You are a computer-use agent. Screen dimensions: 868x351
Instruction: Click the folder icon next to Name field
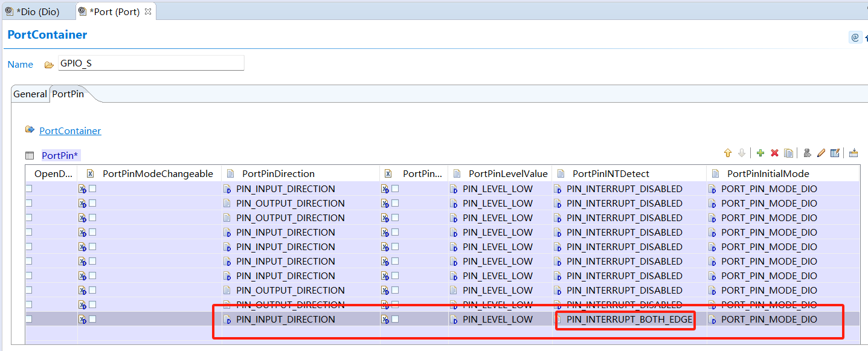coord(49,65)
